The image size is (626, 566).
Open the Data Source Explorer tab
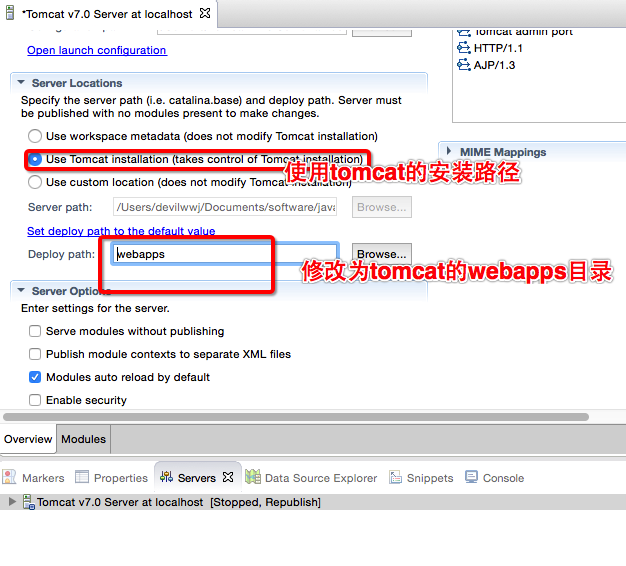(x=311, y=478)
